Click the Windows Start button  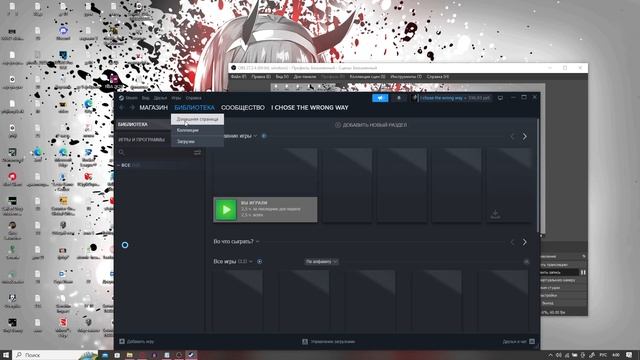click(6, 355)
